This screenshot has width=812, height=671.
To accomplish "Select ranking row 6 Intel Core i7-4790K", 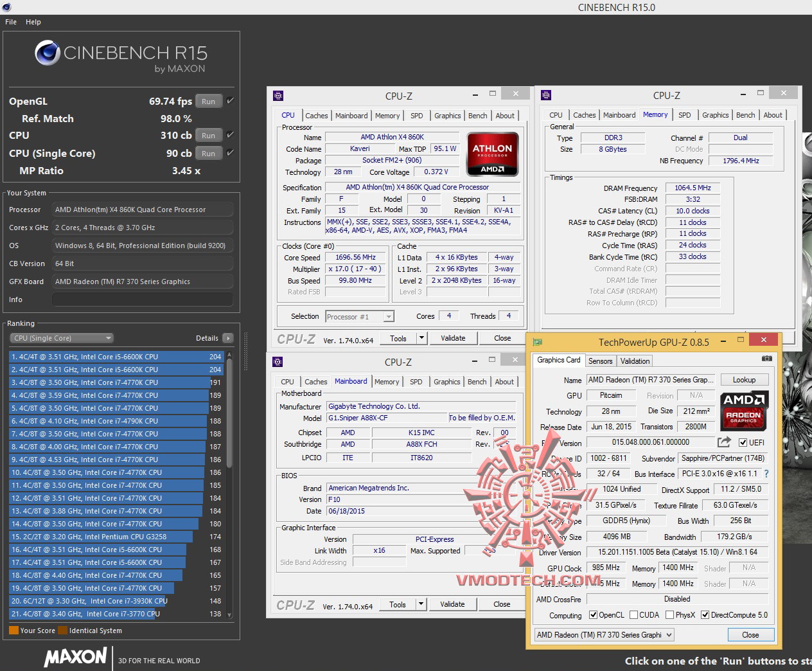I will pyautogui.click(x=116, y=421).
